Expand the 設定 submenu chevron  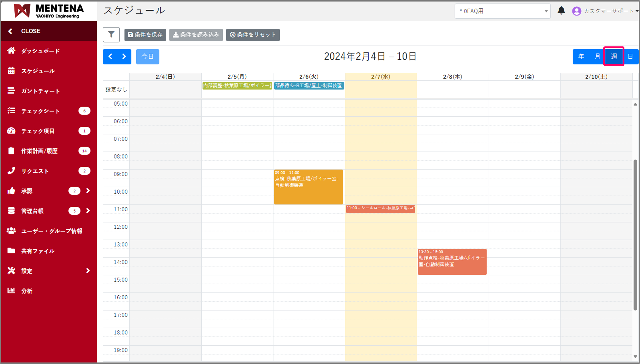88,271
